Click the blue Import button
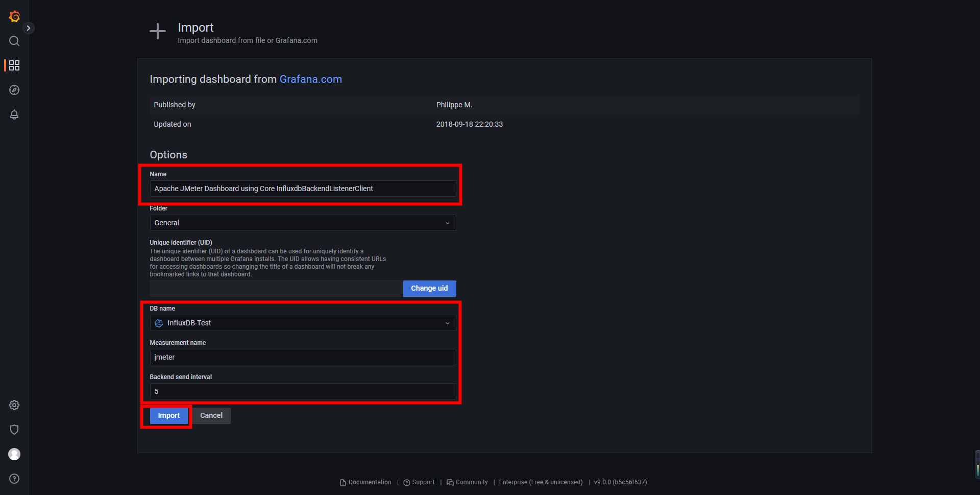Image resolution: width=980 pixels, height=495 pixels. (168, 416)
